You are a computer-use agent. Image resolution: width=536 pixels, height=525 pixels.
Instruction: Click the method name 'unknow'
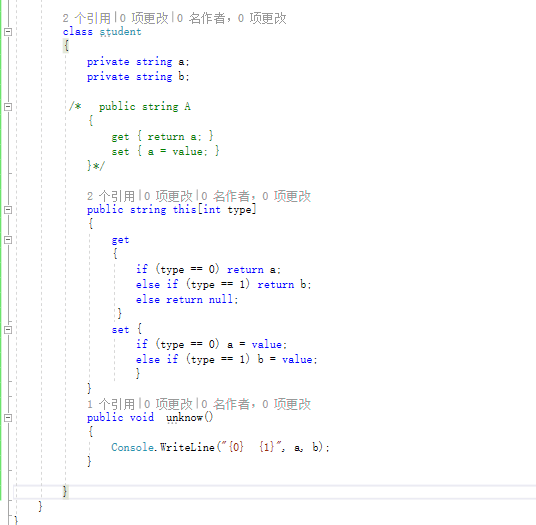(x=185, y=417)
